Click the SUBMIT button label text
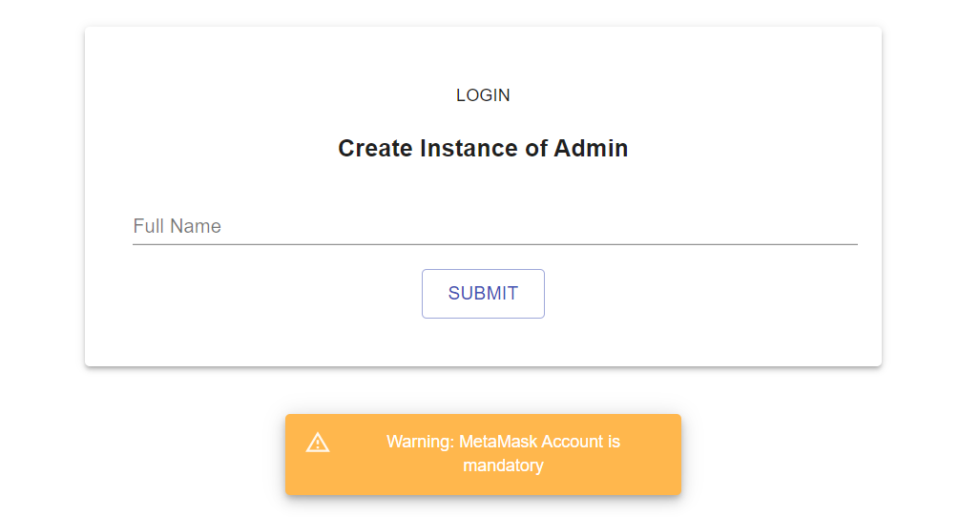Screen dimensions: 980x517 pyautogui.click(x=483, y=294)
